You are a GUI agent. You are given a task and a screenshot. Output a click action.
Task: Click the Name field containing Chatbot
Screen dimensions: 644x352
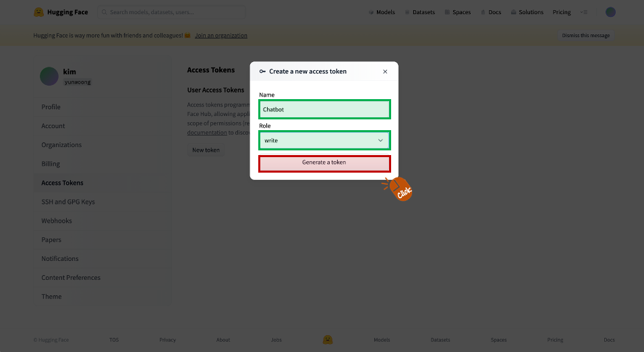pyautogui.click(x=324, y=109)
